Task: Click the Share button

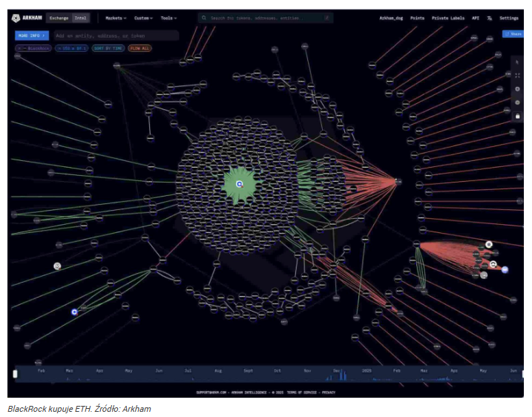Action: [x=513, y=34]
